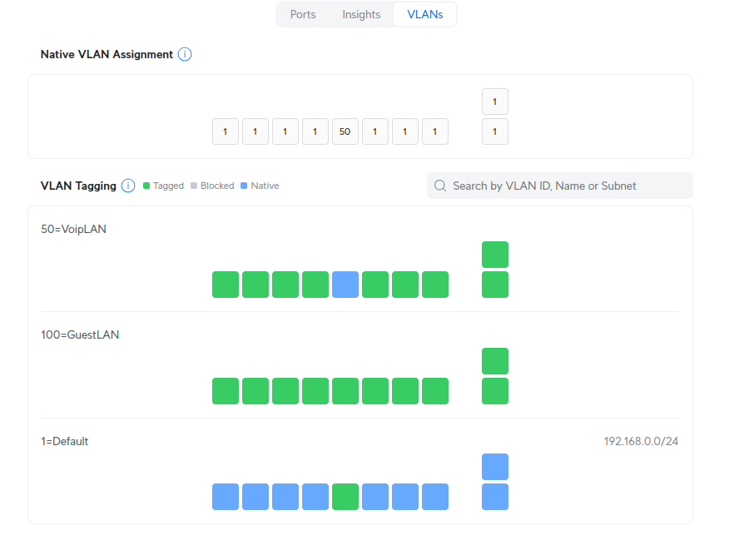Select port with native VLAN 50

tap(345, 131)
